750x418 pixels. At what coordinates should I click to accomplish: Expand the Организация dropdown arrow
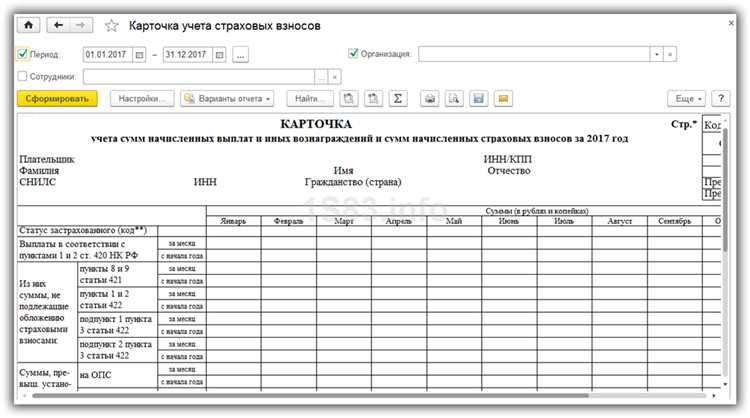657,54
